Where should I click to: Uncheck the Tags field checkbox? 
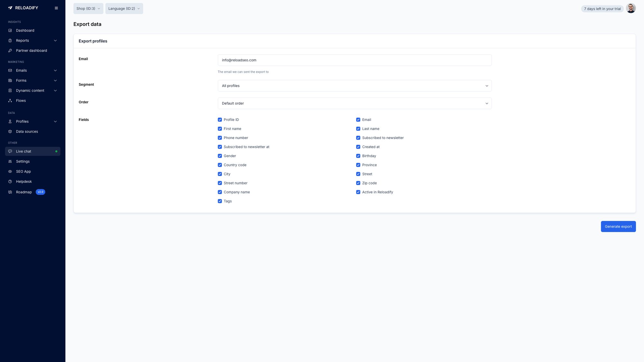click(220, 201)
